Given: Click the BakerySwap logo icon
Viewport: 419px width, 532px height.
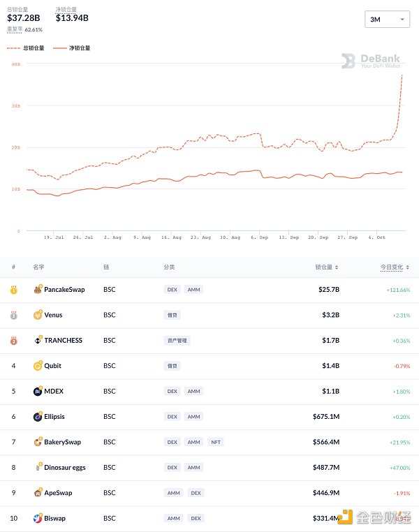Looking at the screenshot, I should point(38,442).
